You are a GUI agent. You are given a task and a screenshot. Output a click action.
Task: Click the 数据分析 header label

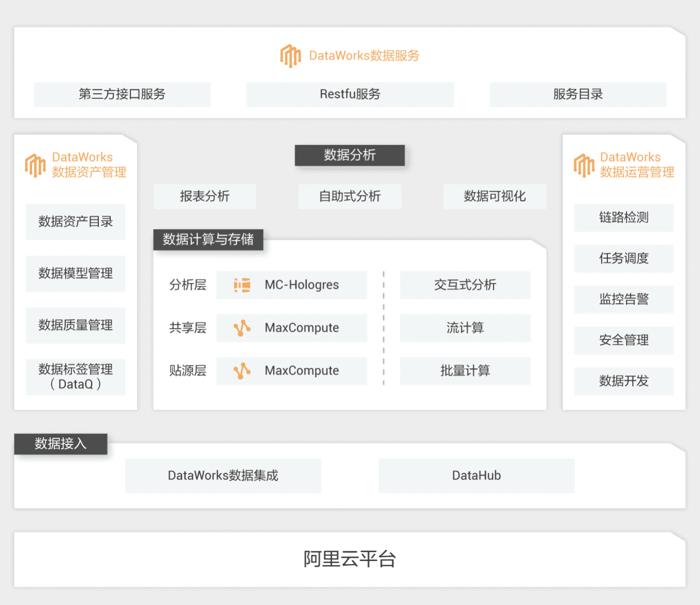349,155
